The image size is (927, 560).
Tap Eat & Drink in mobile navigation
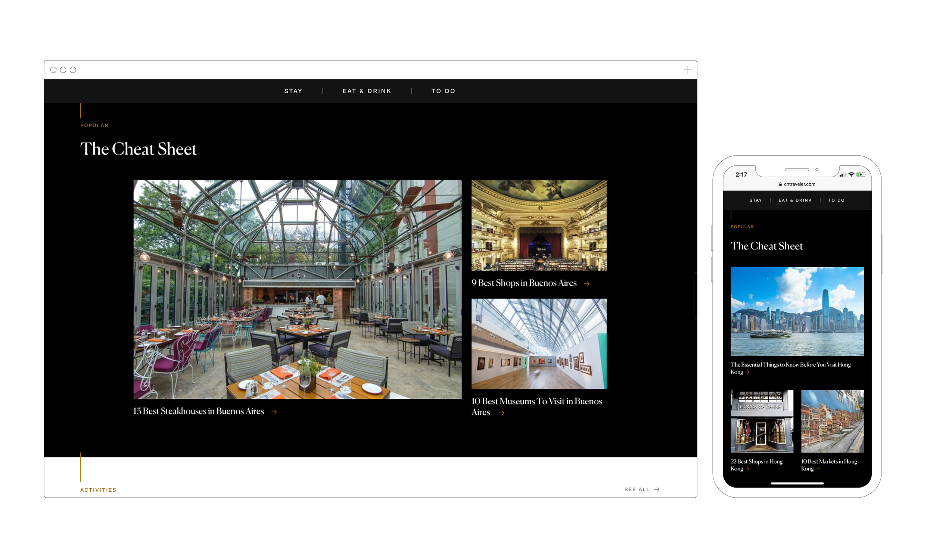795,200
